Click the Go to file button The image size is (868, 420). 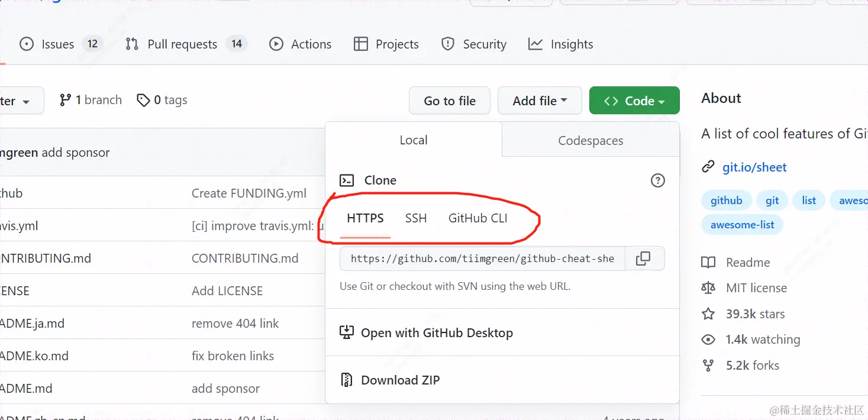point(450,101)
